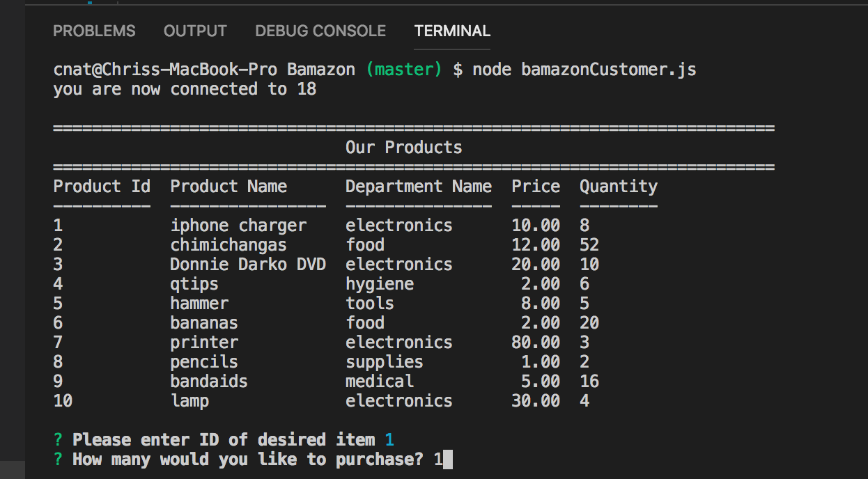Open the OUTPUT tab
868x479 pixels.
pos(195,31)
